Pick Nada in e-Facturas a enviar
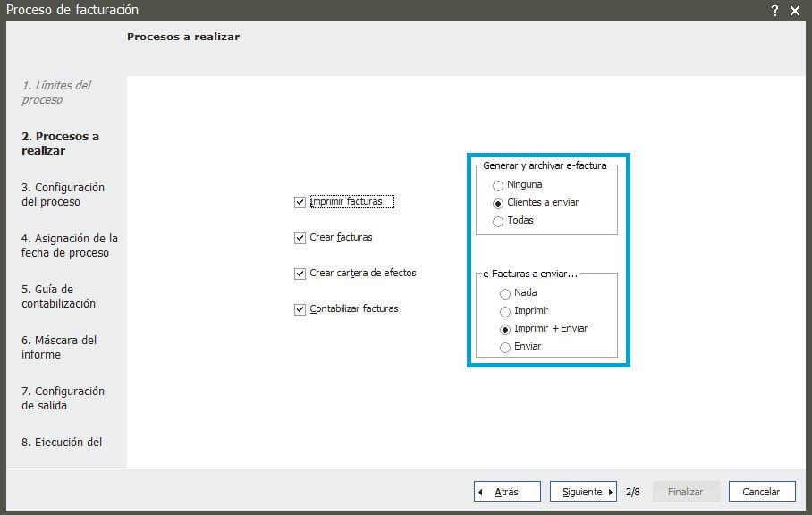Image resolution: width=812 pixels, height=515 pixels. click(505, 293)
